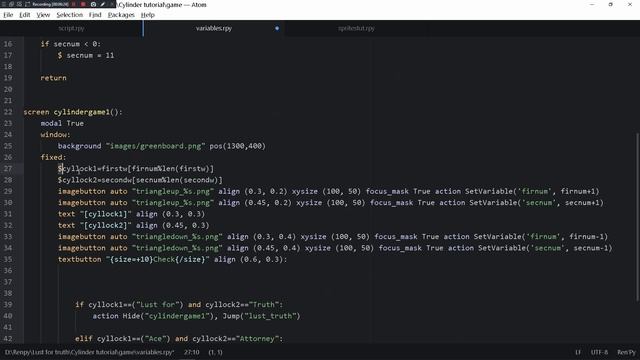
Task: Take a screenshot with the recorder's camera icon
Action: click(93, 4)
